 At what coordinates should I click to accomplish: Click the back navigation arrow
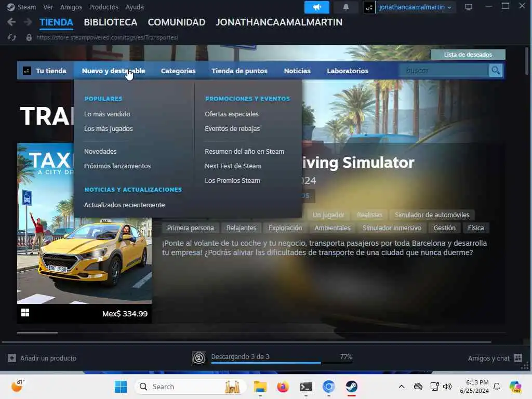tap(11, 22)
